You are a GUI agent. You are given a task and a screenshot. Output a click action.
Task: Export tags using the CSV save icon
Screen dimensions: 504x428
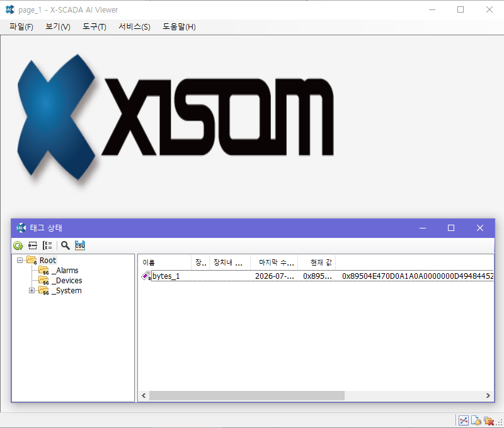(x=80, y=245)
